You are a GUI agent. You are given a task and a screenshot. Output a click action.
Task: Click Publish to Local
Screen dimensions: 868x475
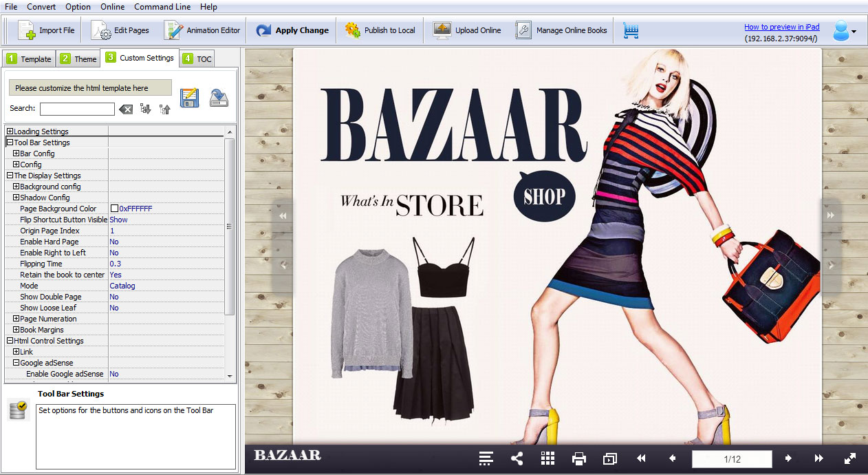tap(380, 30)
